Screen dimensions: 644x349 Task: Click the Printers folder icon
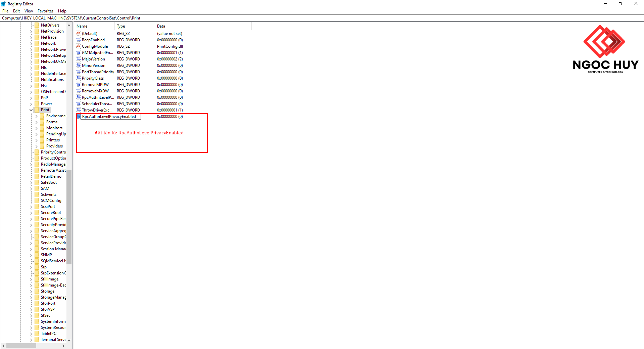(x=42, y=140)
